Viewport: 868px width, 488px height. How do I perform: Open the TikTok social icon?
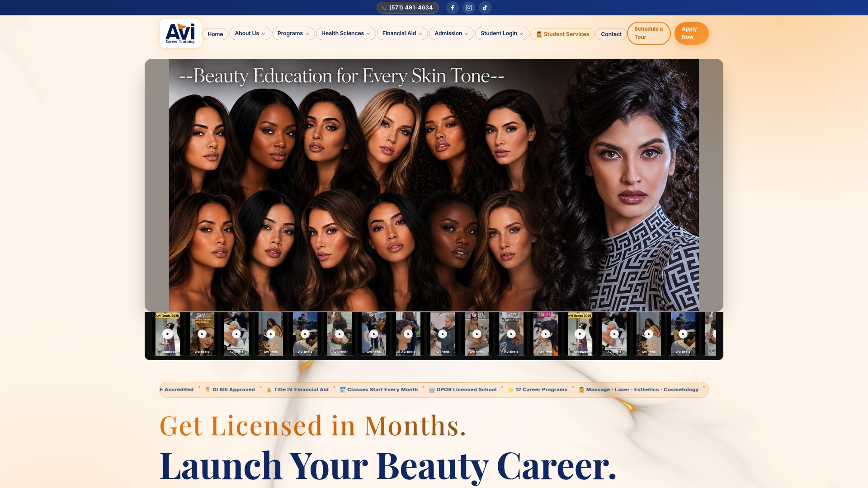click(x=485, y=8)
